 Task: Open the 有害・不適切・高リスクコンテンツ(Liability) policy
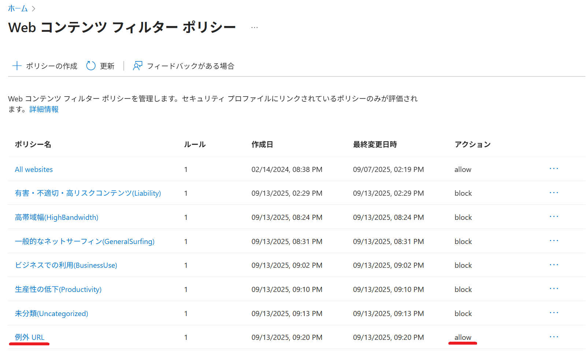(x=88, y=193)
